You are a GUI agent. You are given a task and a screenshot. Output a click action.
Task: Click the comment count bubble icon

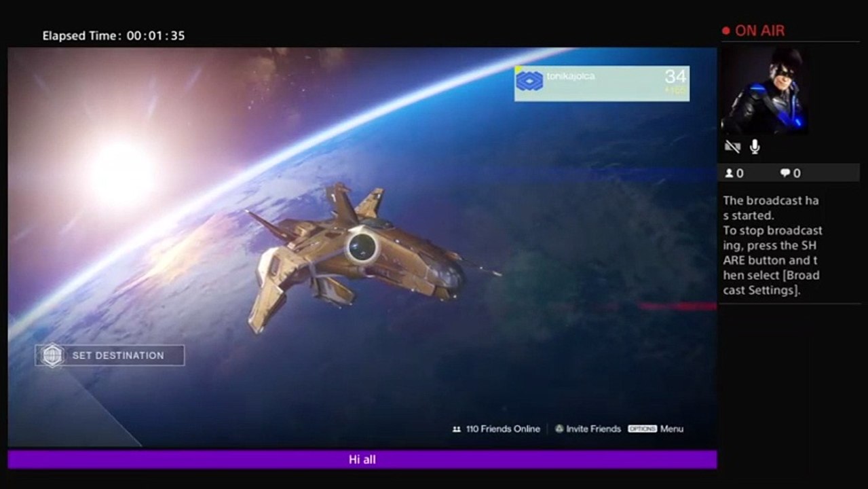point(785,173)
